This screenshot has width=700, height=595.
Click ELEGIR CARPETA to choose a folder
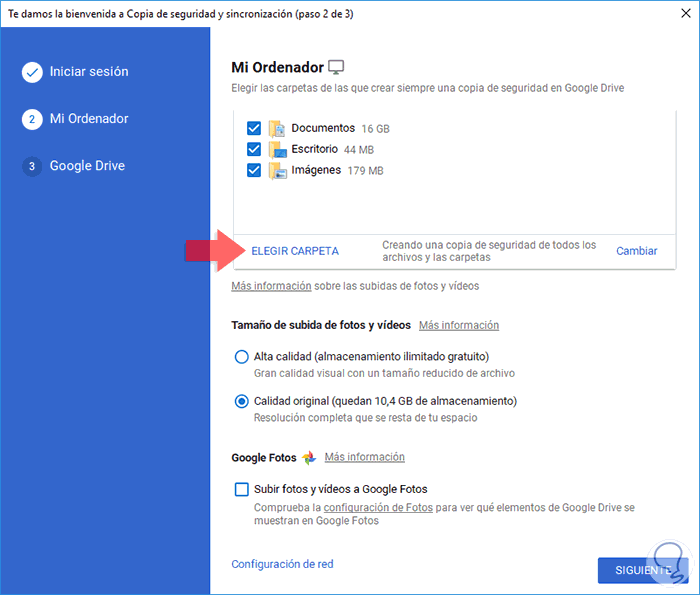[x=295, y=251]
